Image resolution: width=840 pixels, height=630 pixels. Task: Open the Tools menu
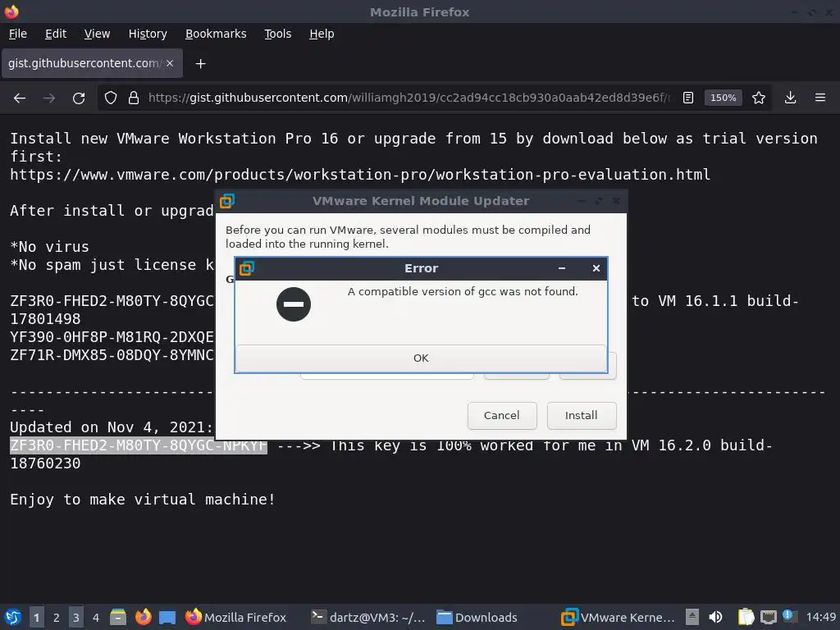[x=277, y=34]
